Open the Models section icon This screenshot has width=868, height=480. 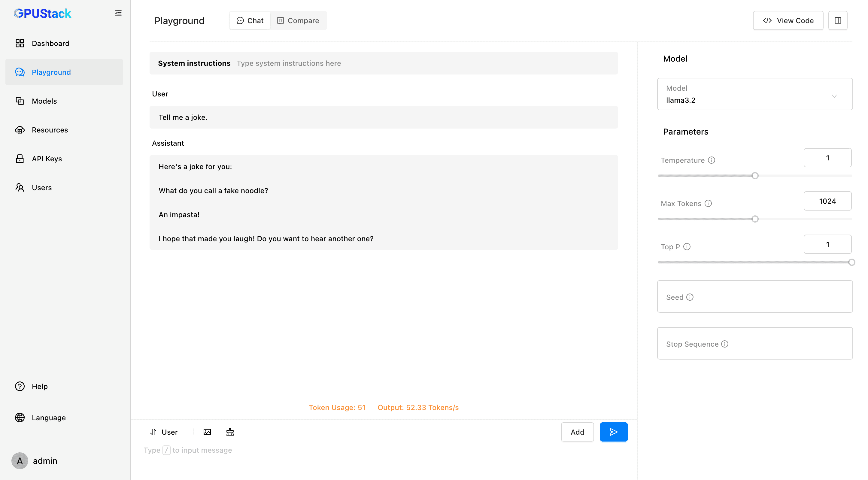(x=20, y=101)
